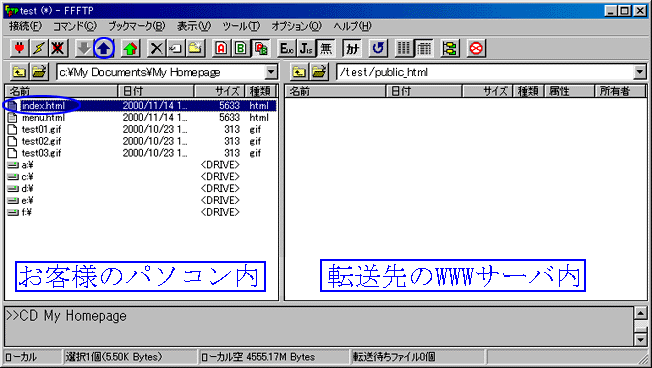Sort server files by サイズ column
The image size is (652, 368).
[x=488, y=91]
